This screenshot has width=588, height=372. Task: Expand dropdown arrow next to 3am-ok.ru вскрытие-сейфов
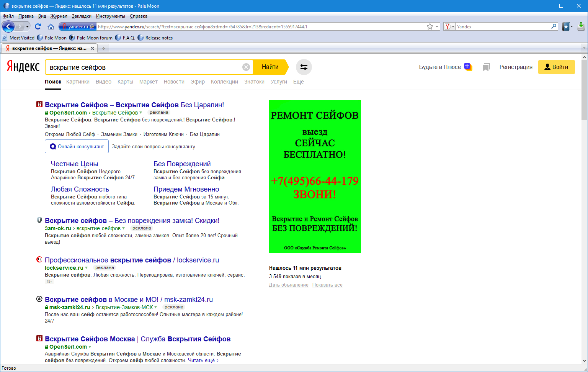124,228
